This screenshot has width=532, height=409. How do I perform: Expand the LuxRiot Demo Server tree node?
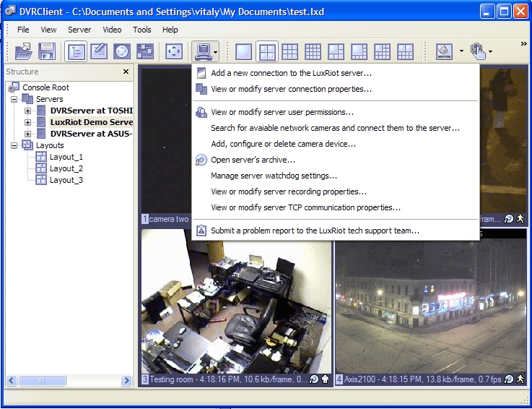[28, 122]
